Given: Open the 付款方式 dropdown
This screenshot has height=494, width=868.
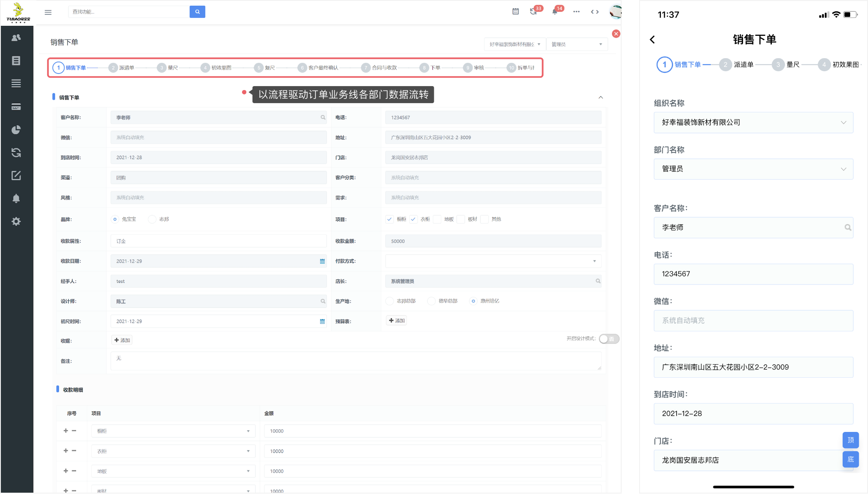Looking at the screenshot, I should click(x=493, y=261).
